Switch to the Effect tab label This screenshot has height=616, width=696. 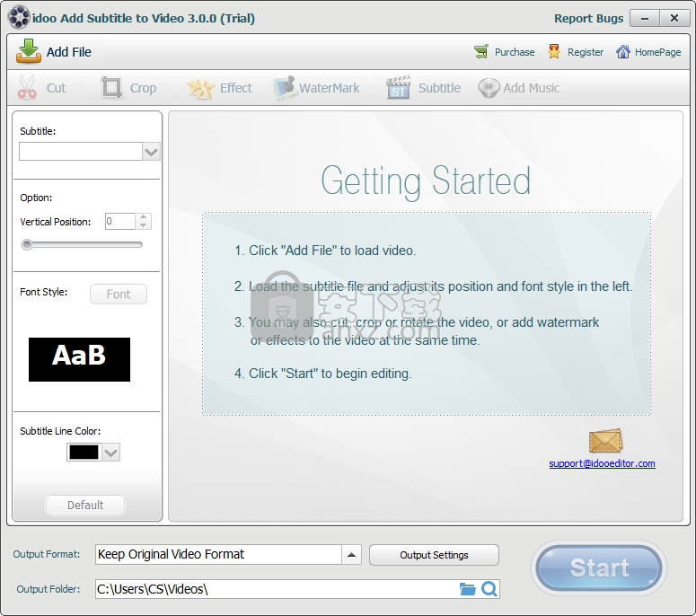click(x=235, y=88)
